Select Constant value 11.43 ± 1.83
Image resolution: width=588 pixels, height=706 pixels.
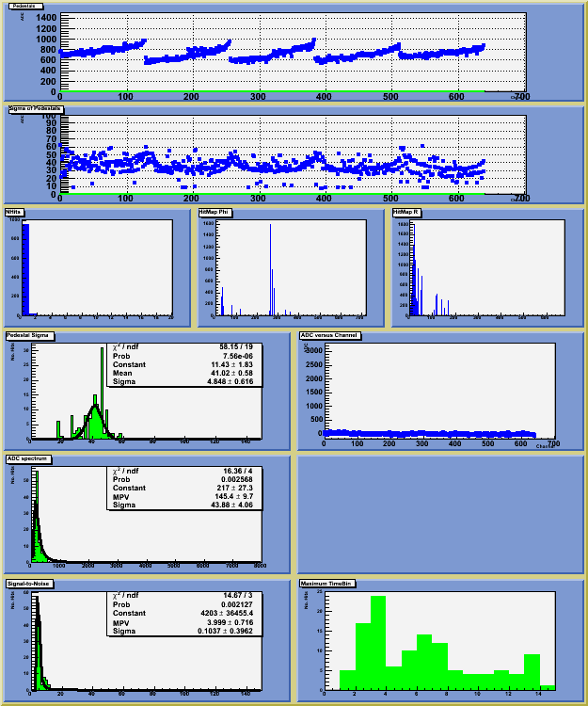(231, 364)
